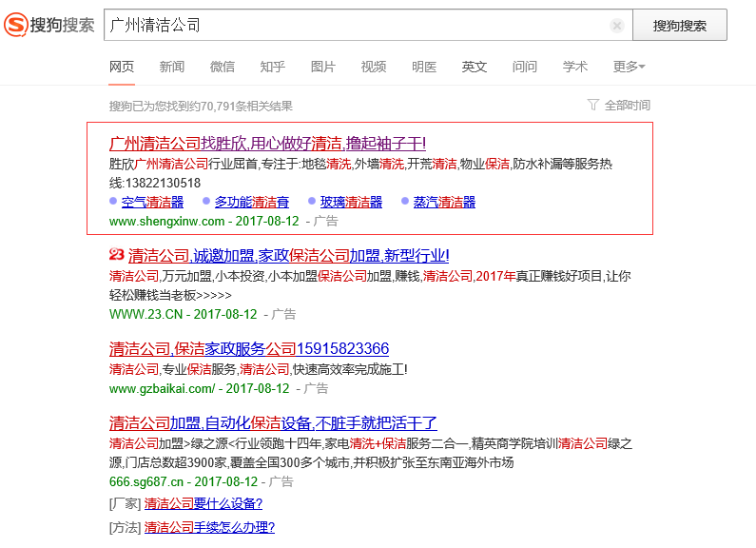Click the 多功能清洁膏 sublink
The width and height of the screenshot is (756, 548).
(252, 202)
